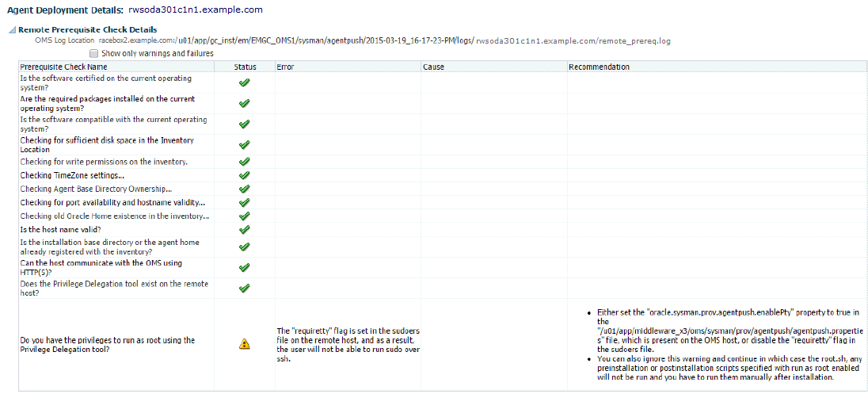Click green check for software certified row
This screenshot has width=868, height=394.
244,82
